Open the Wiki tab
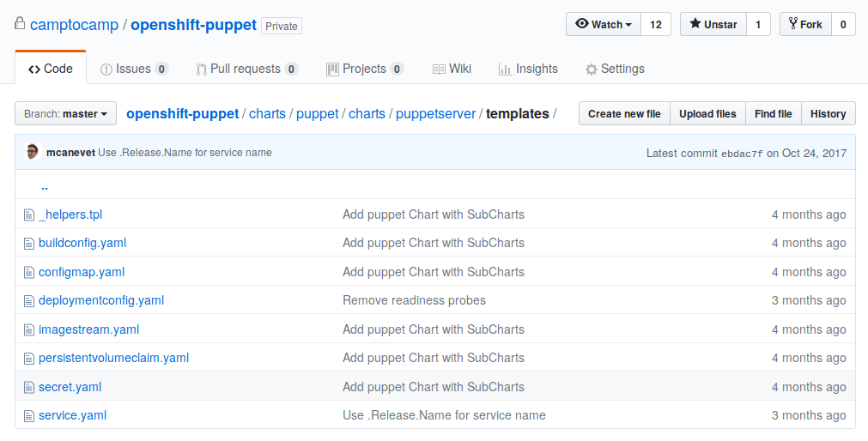 coord(452,69)
